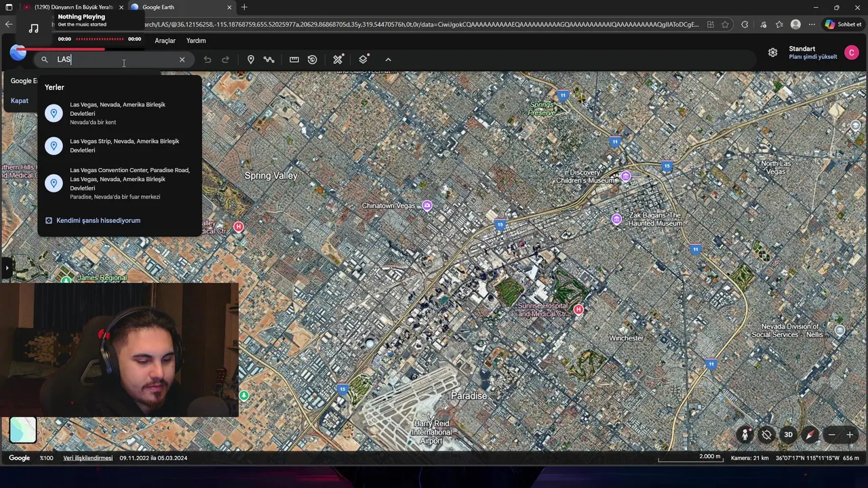Click the undo arrow in toolbar
Screen dimensions: 868x488
(208, 60)
